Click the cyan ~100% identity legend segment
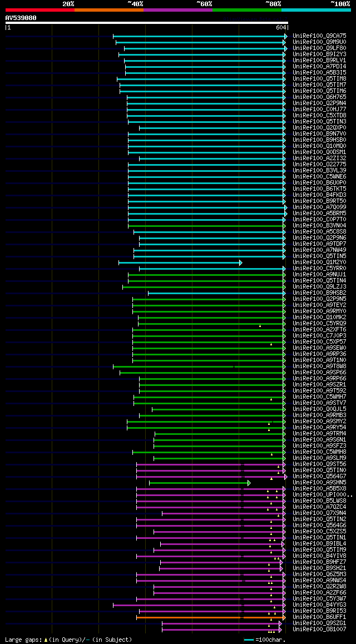 click(x=316, y=9)
